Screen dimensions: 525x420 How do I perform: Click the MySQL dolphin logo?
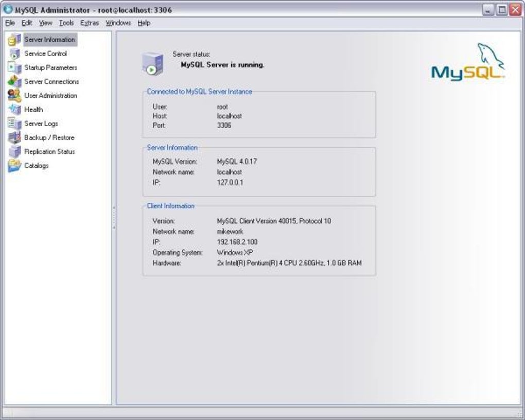[468, 62]
